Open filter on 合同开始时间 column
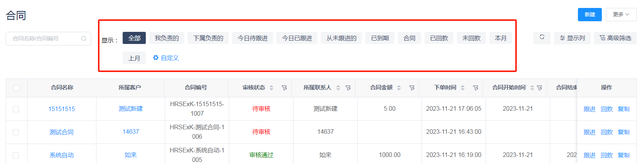Screen dimensions: 644x163 click(x=540, y=88)
